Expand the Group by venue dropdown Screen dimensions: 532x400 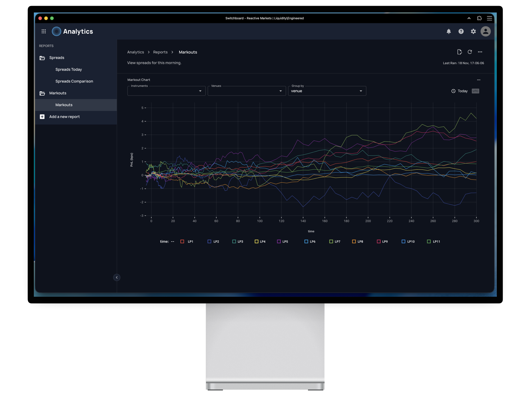click(327, 91)
